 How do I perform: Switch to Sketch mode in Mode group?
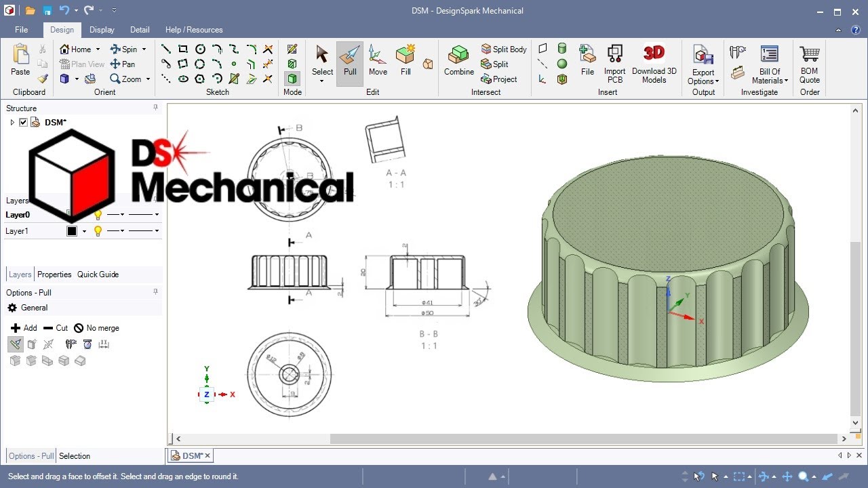(292, 49)
